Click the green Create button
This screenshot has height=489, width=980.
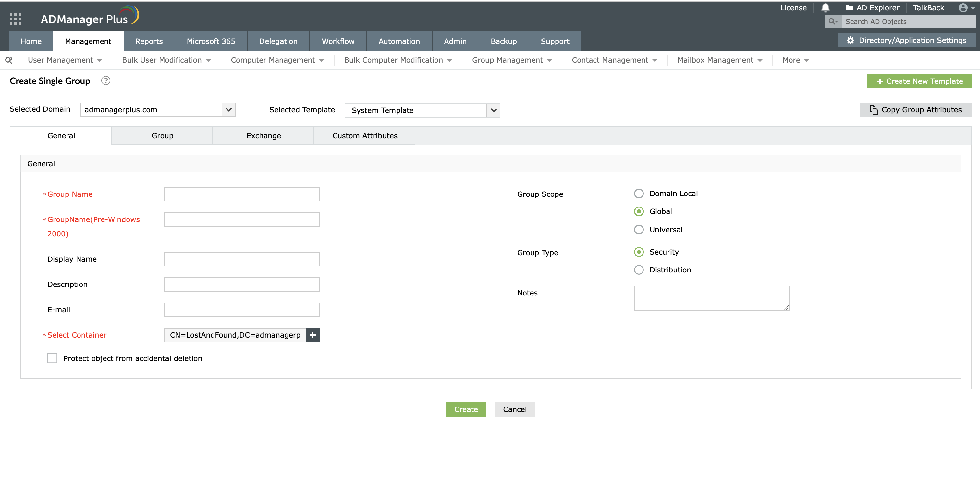point(466,409)
